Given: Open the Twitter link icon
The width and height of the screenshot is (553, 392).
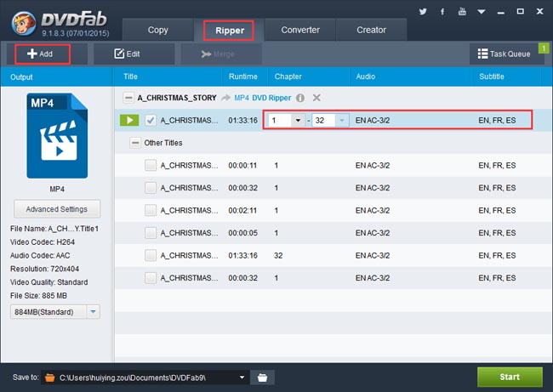Looking at the screenshot, I should 423,12.
